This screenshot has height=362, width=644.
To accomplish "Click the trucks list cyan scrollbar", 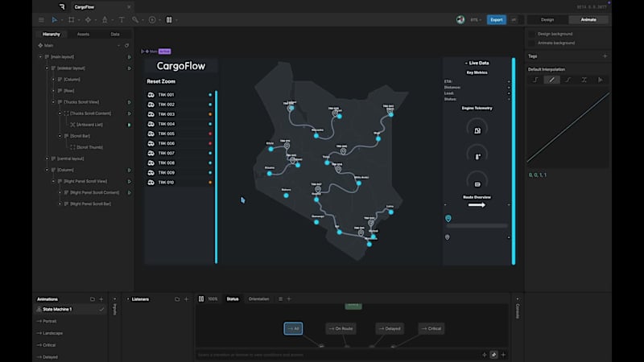I will click(216, 177).
